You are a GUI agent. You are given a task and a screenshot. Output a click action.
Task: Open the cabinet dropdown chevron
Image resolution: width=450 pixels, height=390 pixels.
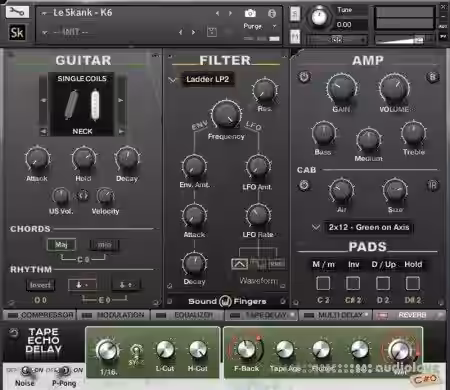click(316, 227)
